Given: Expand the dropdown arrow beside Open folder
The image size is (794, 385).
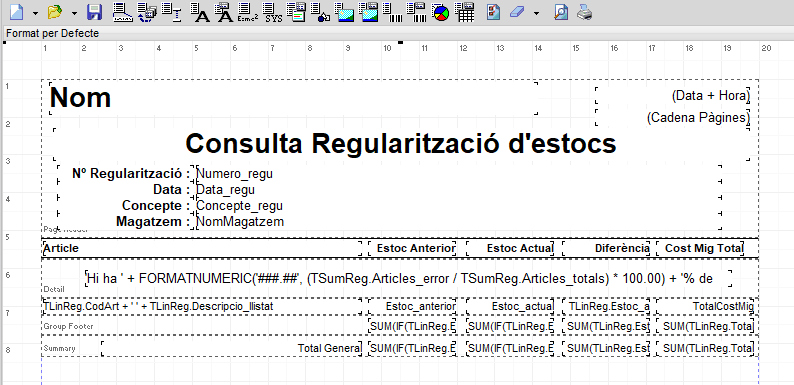Looking at the screenshot, I should click(74, 13).
